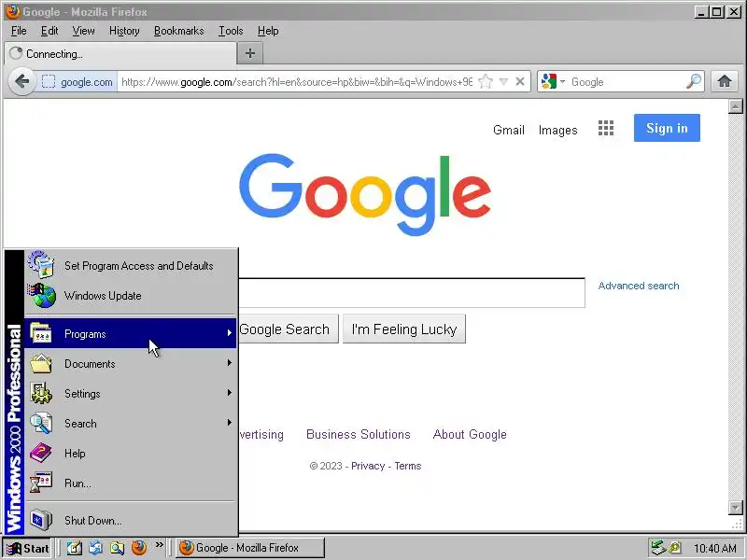Bookmark this page with the star icon
Image resolution: width=747 pixels, height=560 pixels.
click(486, 82)
